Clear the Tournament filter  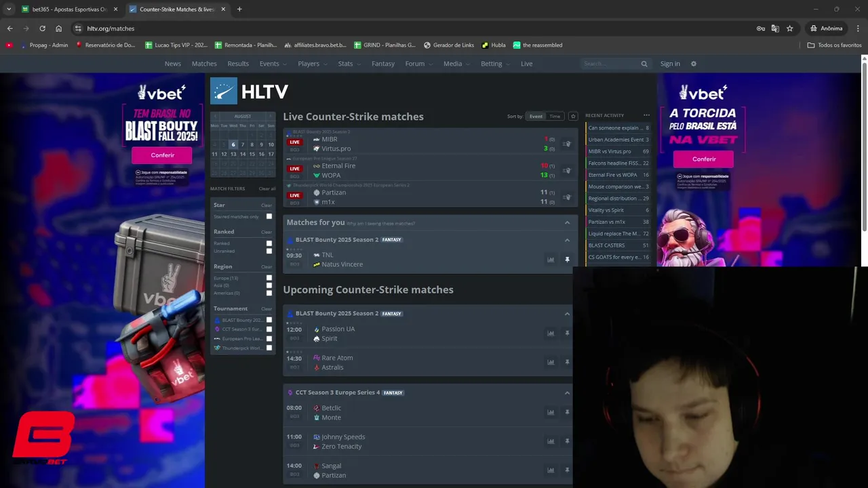point(267,309)
